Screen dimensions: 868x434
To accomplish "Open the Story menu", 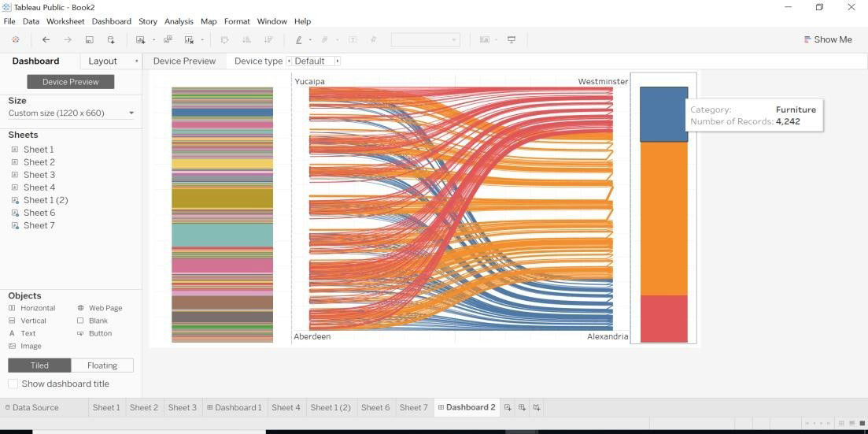I will tap(148, 21).
